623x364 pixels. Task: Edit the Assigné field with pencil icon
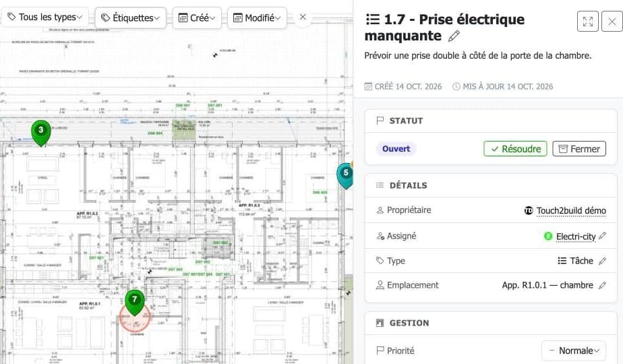click(602, 236)
